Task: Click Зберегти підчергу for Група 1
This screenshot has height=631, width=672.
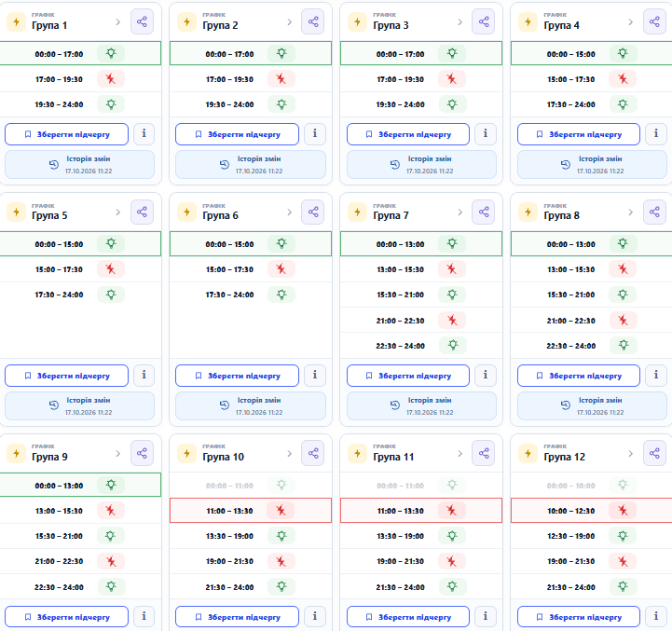Action: (x=66, y=134)
